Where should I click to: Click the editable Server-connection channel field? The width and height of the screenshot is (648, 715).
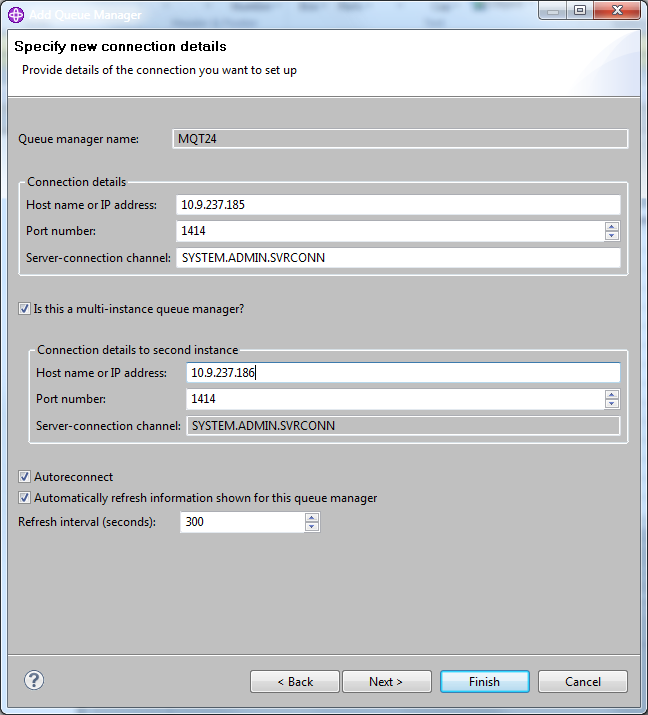(397, 258)
